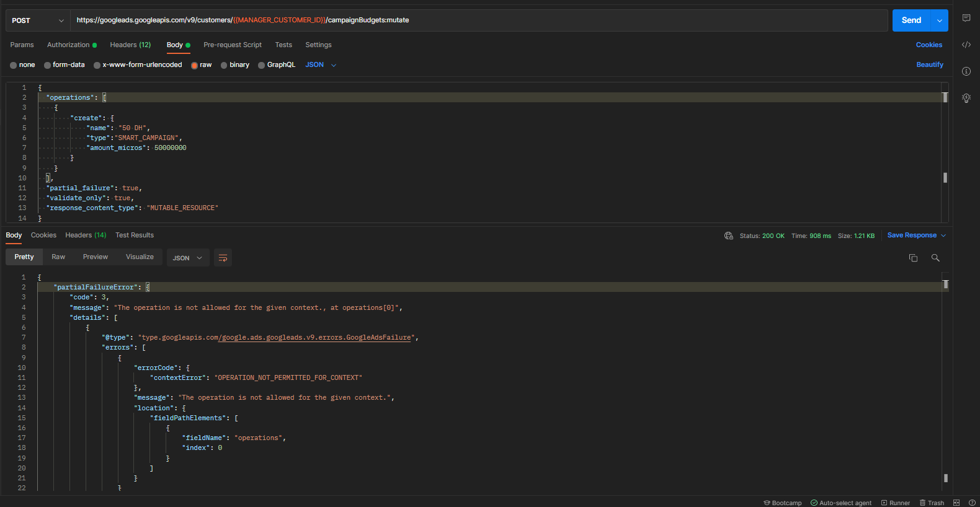Click the "partial_failure": true line
980x507 pixels.
(94, 188)
